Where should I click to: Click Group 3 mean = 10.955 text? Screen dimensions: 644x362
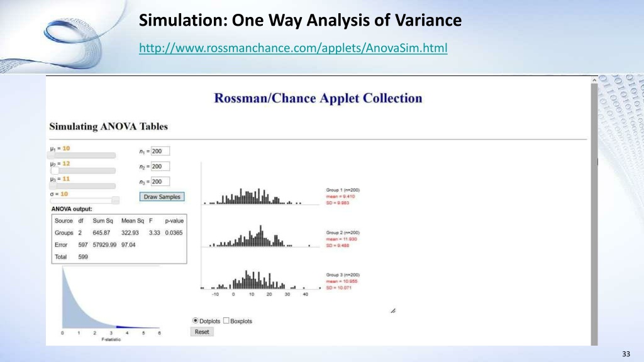coord(341,282)
